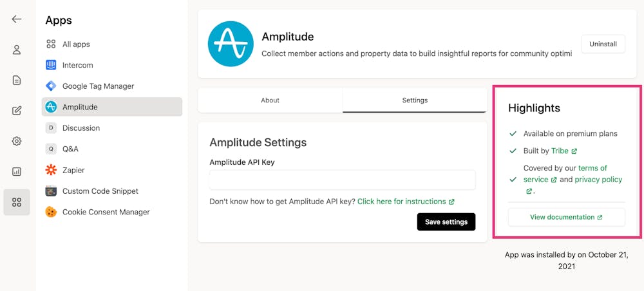Open the Zapier app entry
This screenshot has height=291, width=644.
click(x=73, y=170)
